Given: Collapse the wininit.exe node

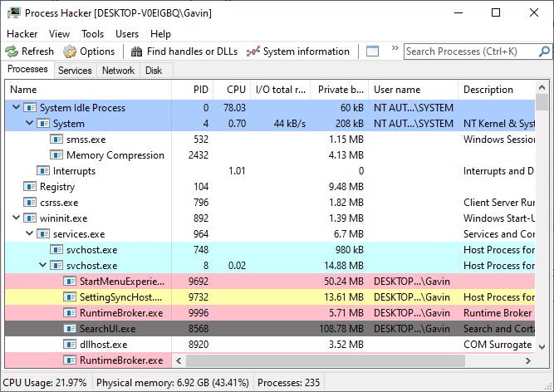Looking at the screenshot, I should (x=16, y=218).
